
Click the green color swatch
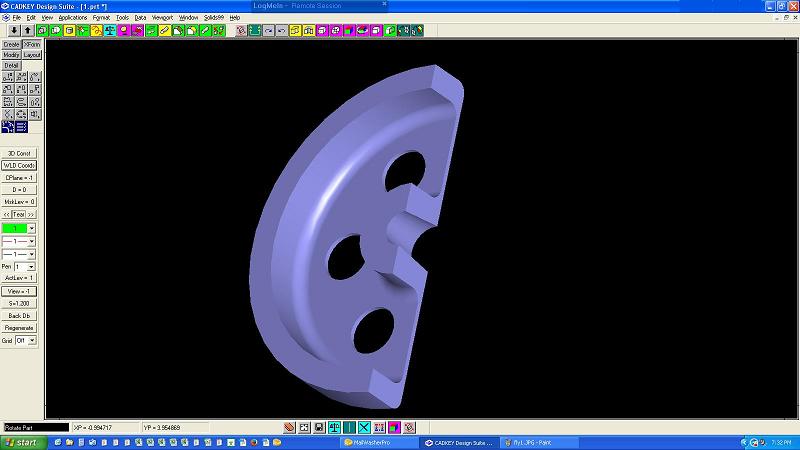pyautogui.click(x=14, y=229)
